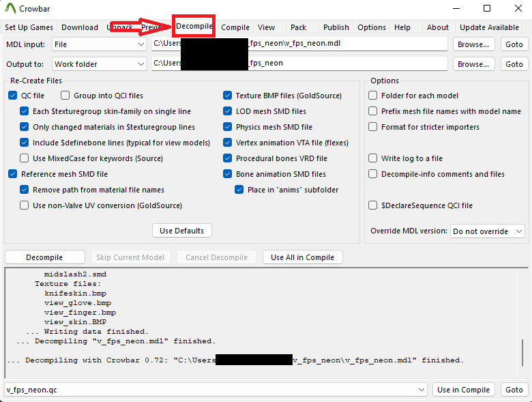Switch to the Download tab
This screenshot has height=402, width=532.
tap(80, 27)
